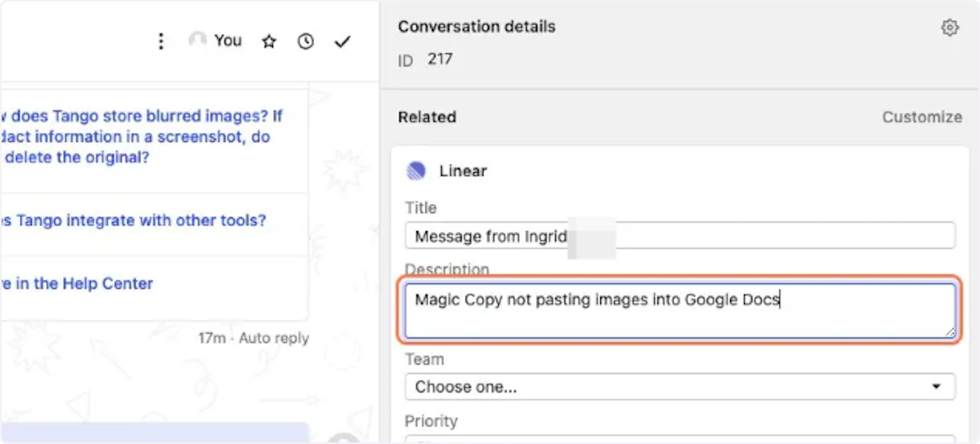
Task: Click the conversation ID 217
Action: [x=440, y=59]
